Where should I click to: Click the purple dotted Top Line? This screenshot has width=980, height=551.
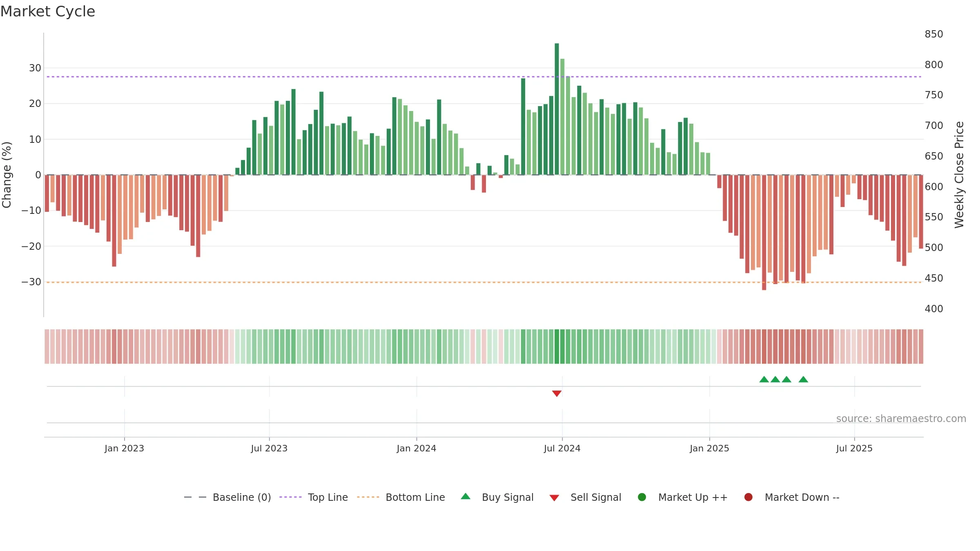tap(484, 77)
